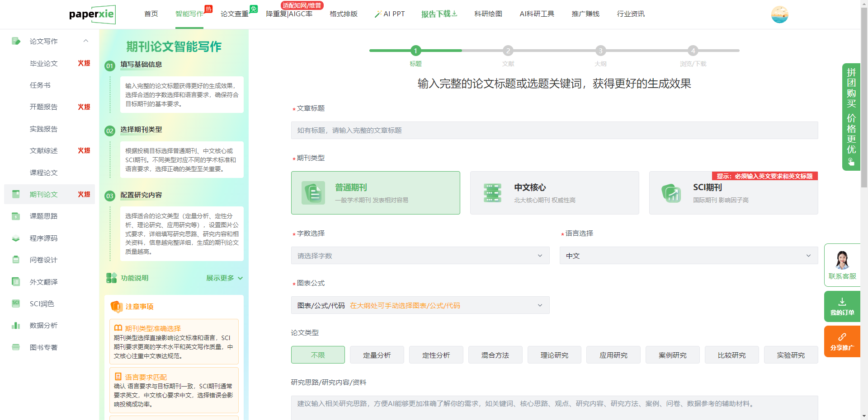The width and height of the screenshot is (868, 420).
Task: Select 定量分析 paper type
Action: (x=377, y=355)
